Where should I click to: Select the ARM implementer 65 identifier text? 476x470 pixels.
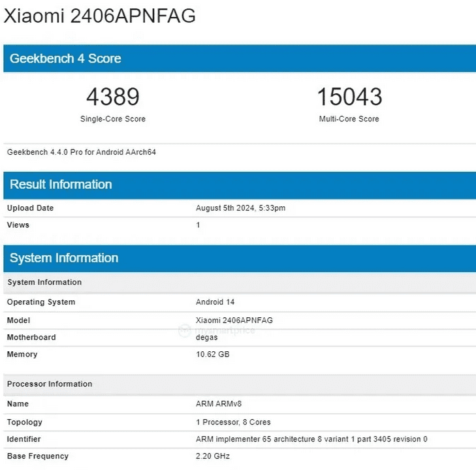311,439
